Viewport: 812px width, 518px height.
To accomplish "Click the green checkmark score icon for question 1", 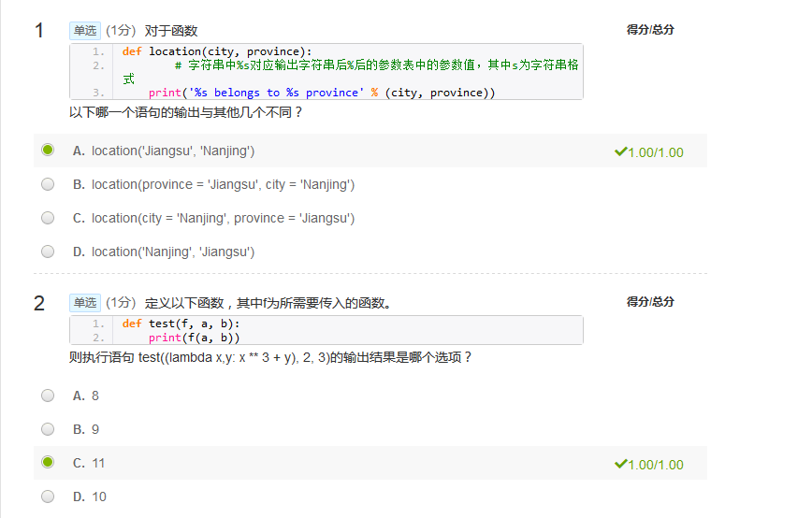I will (620, 151).
